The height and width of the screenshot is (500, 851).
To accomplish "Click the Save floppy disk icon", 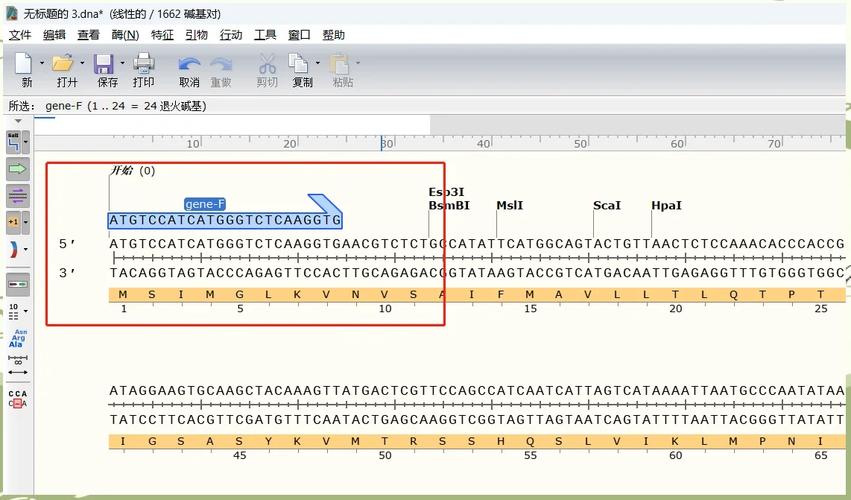I will [103, 64].
